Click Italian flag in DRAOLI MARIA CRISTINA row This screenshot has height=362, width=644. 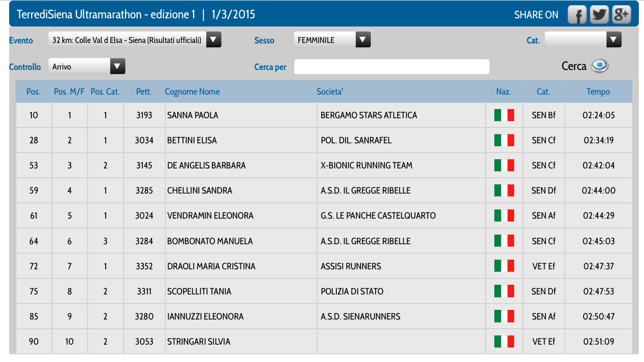(504, 266)
